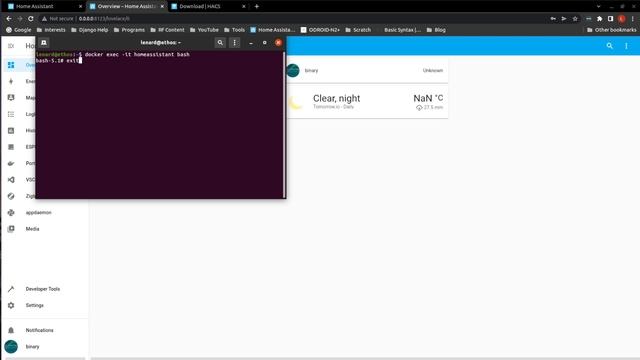The height and width of the screenshot is (360, 640).
Task: Open Home Assista... bookmark
Action: 272,30
